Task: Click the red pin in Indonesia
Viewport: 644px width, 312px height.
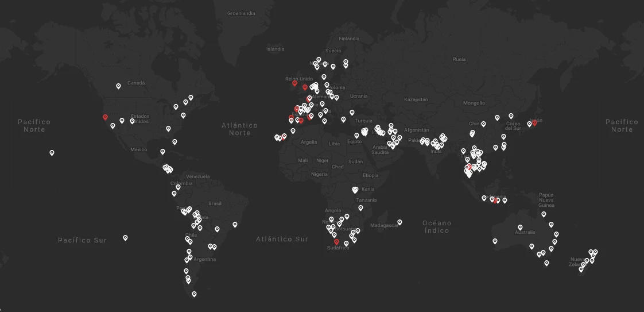Action: (496, 201)
